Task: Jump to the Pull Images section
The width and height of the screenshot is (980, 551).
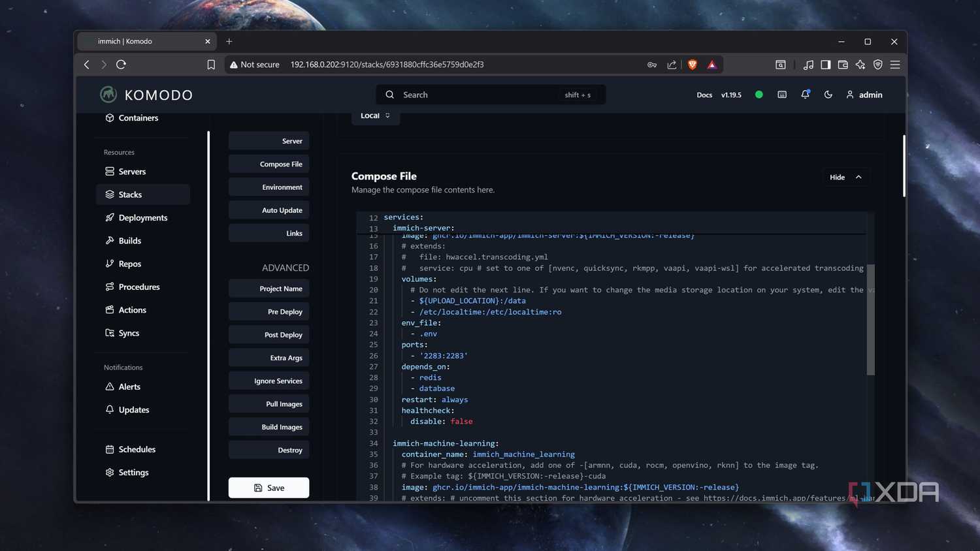Action: click(x=269, y=404)
